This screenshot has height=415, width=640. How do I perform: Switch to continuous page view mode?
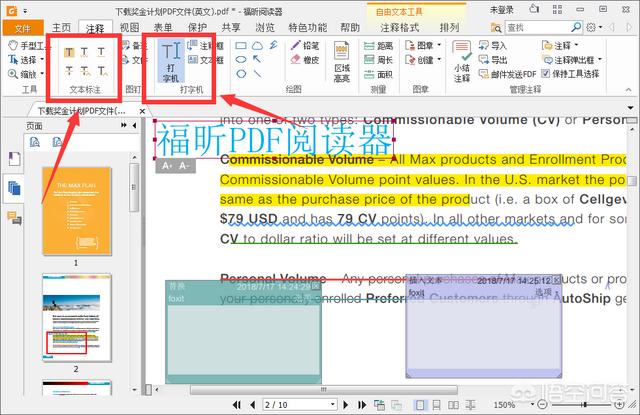pyautogui.click(x=436, y=405)
